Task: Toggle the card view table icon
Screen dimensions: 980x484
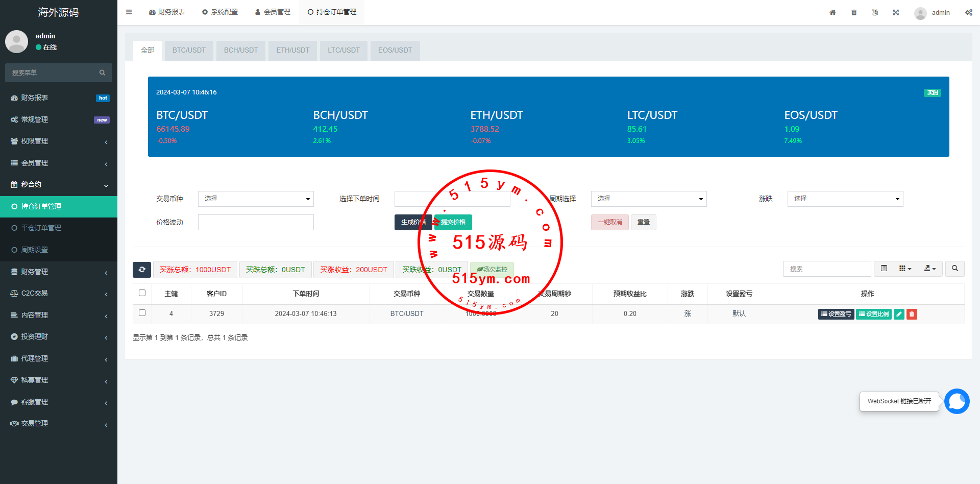Action: point(884,269)
